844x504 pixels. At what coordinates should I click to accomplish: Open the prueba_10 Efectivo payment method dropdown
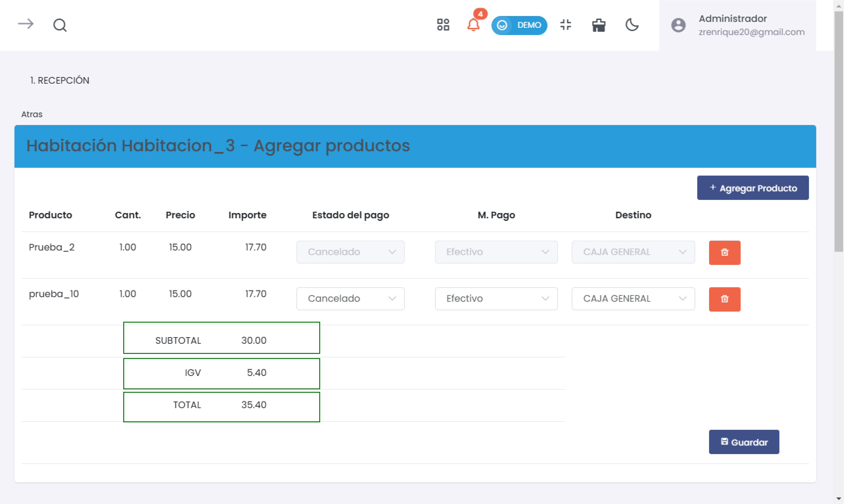click(x=496, y=299)
